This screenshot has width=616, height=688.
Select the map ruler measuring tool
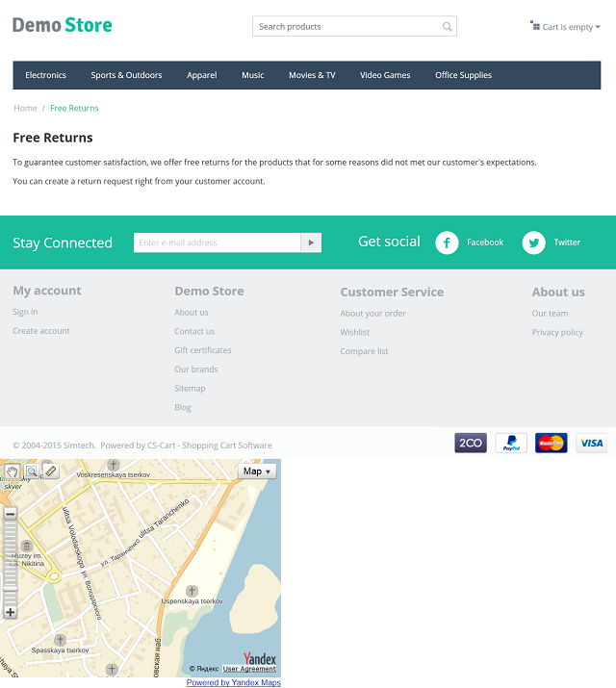[x=51, y=471]
